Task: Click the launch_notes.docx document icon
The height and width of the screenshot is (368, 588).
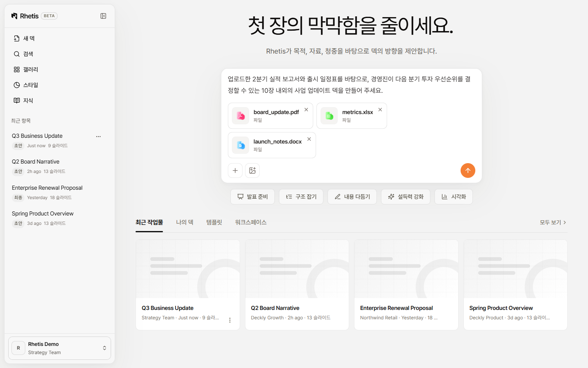Action: coord(241,145)
